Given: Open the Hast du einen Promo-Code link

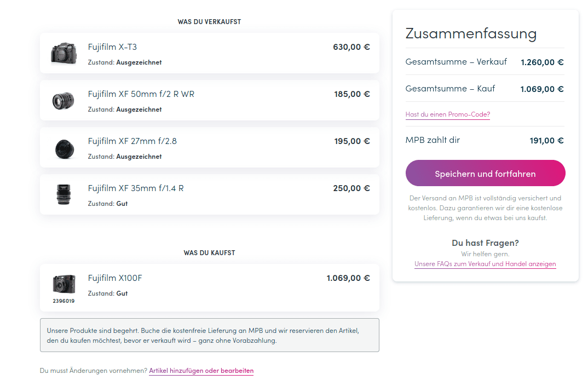Looking at the screenshot, I should [x=448, y=114].
